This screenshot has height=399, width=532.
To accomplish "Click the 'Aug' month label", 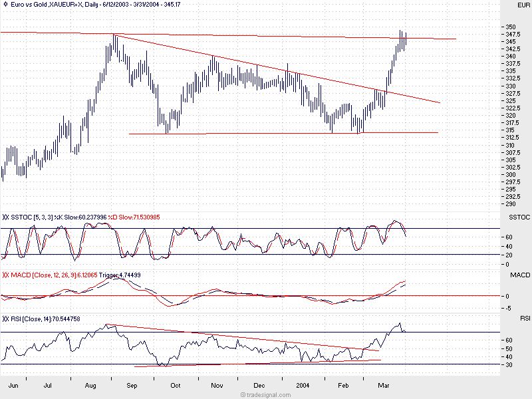I will pos(90,386).
